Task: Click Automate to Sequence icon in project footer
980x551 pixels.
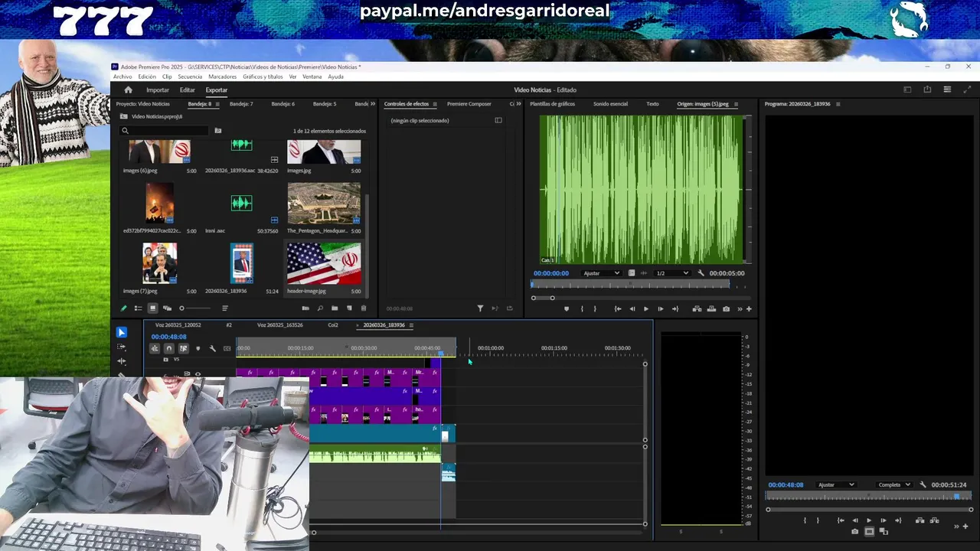Action: [x=305, y=308]
